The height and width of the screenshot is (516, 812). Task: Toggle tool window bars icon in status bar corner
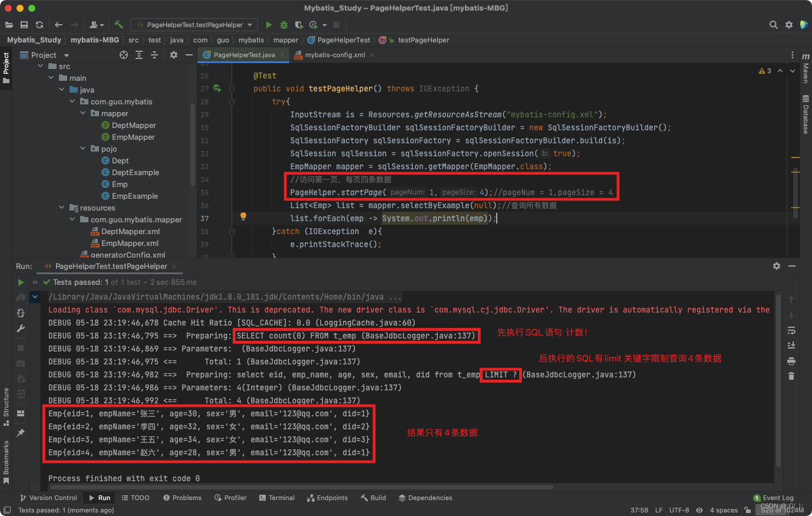(7, 510)
